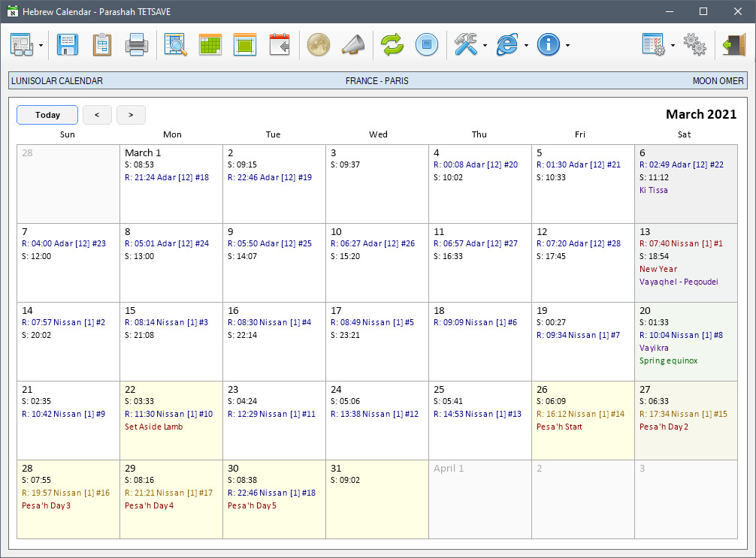Click 'Vayaqhel - Peqoudei' text
The width and height of the screenshot is (756, 558).
[x=679, y=282]
